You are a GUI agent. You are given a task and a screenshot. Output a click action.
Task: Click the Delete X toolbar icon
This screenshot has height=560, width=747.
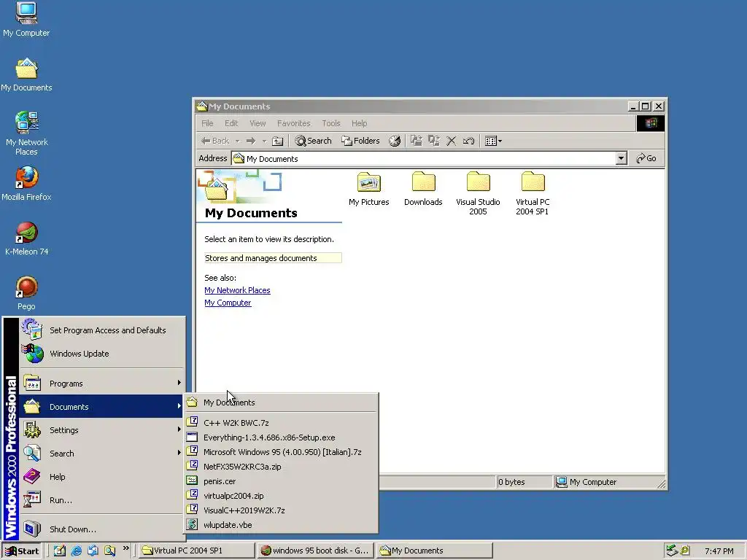point(451,141)
